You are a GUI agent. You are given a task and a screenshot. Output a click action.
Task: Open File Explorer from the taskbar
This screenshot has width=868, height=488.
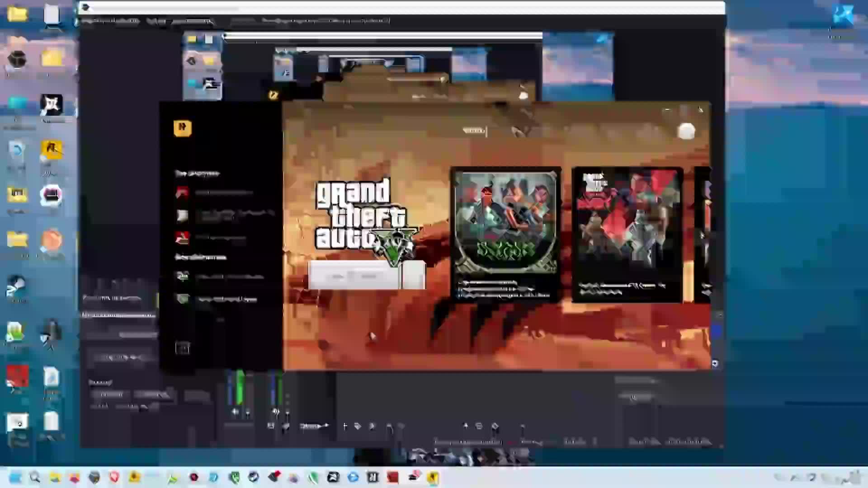click(x=55, y=477)
